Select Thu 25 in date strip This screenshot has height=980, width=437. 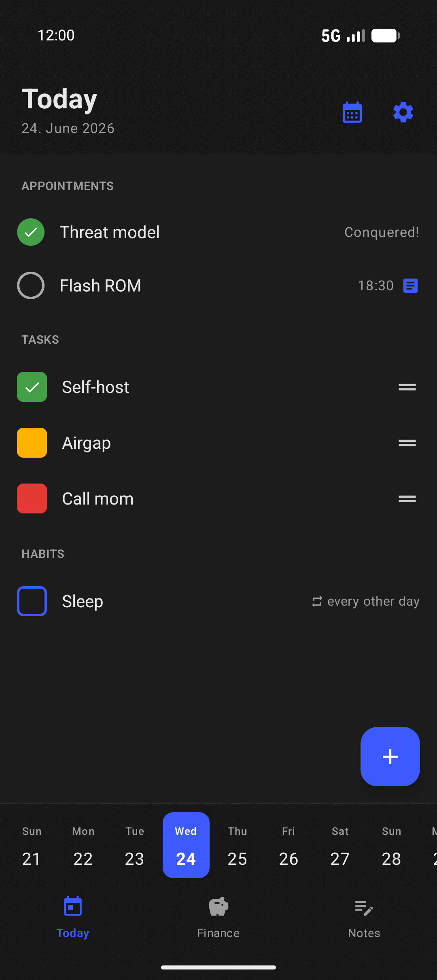pyautogui.click(x=237, y=845)
